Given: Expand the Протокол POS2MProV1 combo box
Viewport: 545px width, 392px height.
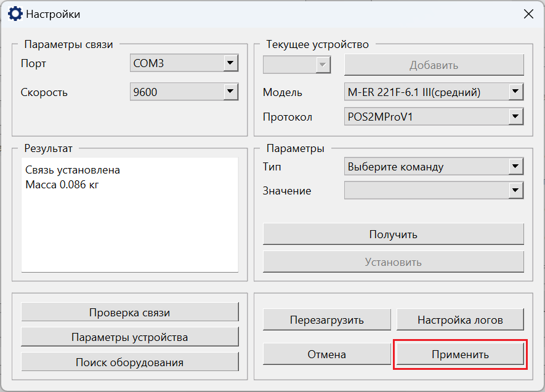Looking at the screenshot, I should pos(434,116).
